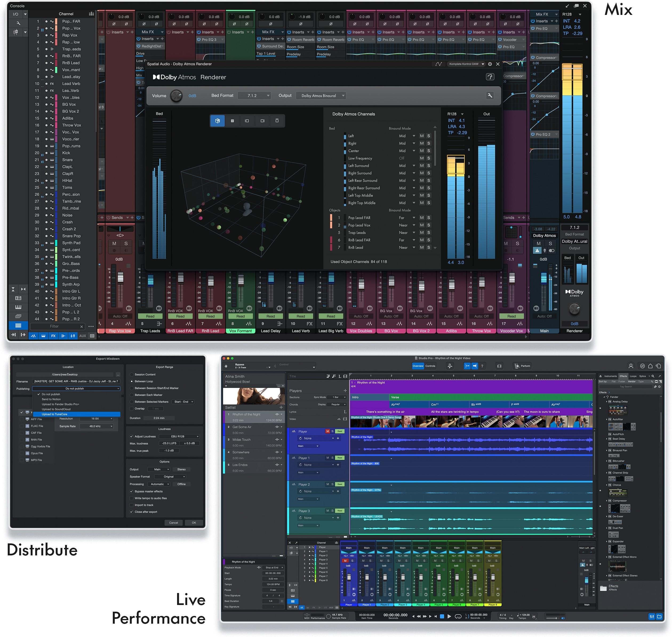Click the Fender logo in the Atmos Renderer
Screen dimensions: 672x637
pos(490,77)
